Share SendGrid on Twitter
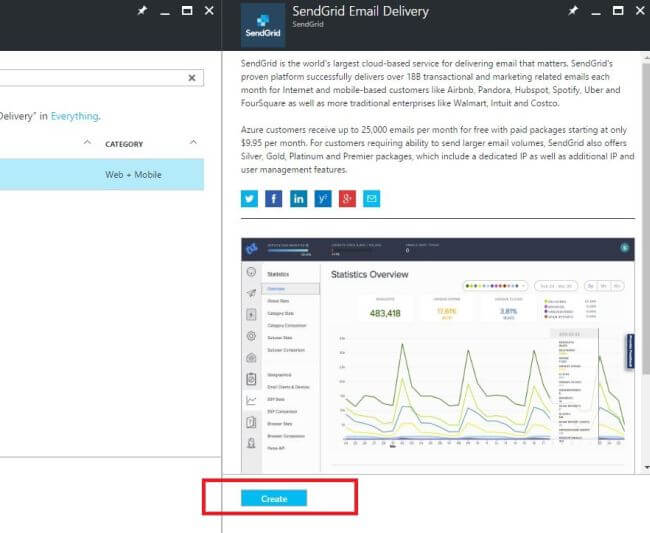 click(x=249, y=199)
